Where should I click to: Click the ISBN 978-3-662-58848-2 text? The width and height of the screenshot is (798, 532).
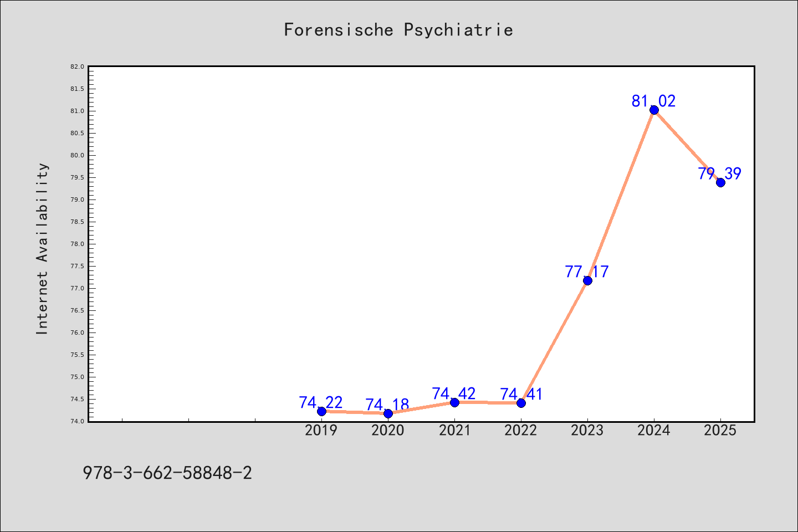pos(167,473)
